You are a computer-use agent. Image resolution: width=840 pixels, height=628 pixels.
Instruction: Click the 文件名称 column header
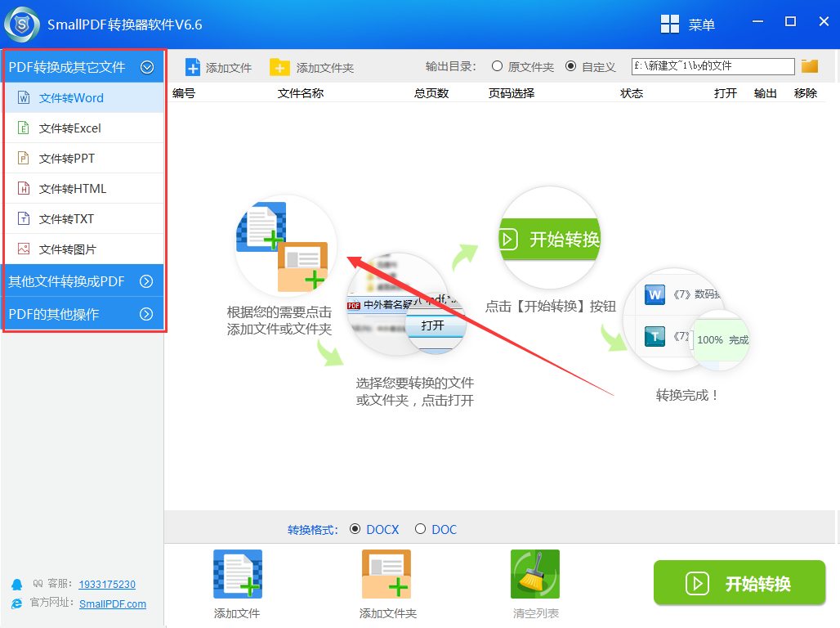301,92
